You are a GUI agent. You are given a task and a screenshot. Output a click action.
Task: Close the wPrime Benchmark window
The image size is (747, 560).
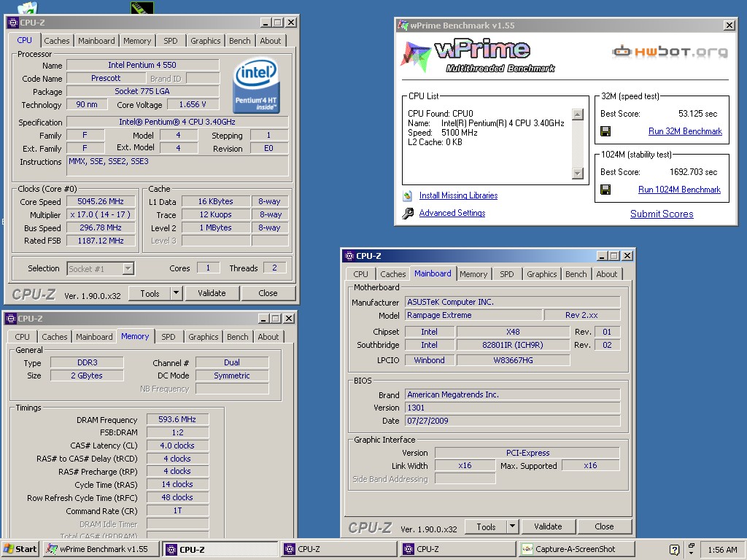pyautogui.click(x=729, y=26)
